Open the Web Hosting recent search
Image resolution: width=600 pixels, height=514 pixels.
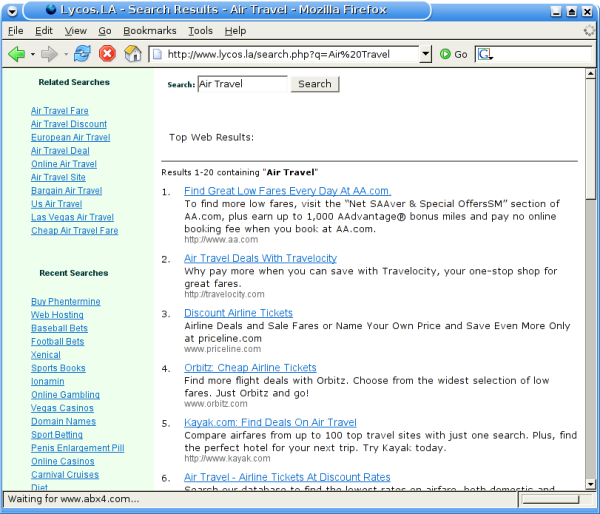coord(57,315)
